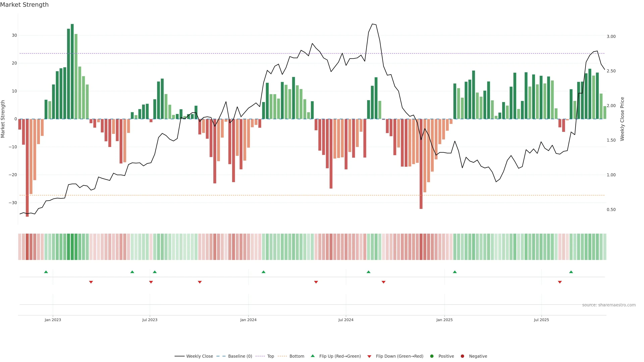Click the Flip Up triangle icon in the legend
Image resolution: width=644 pixels, height=362 pixels.
tap(312, 356)
